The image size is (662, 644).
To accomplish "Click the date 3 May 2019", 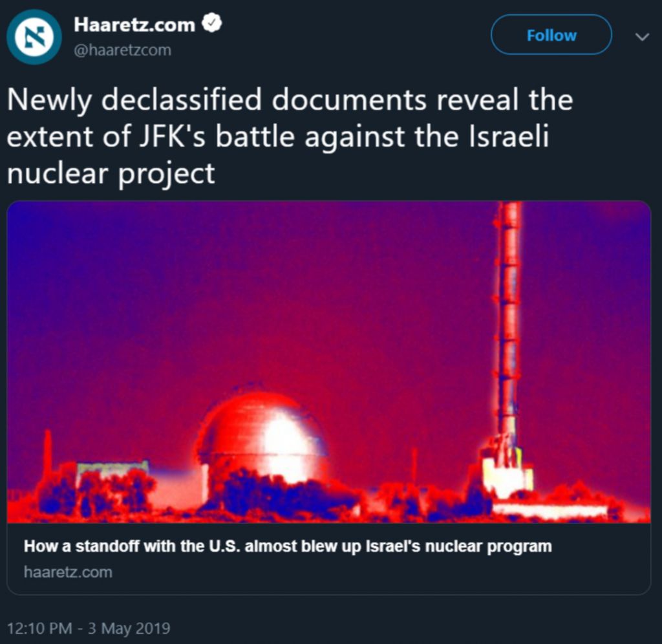I will click(x=129, y=628).
